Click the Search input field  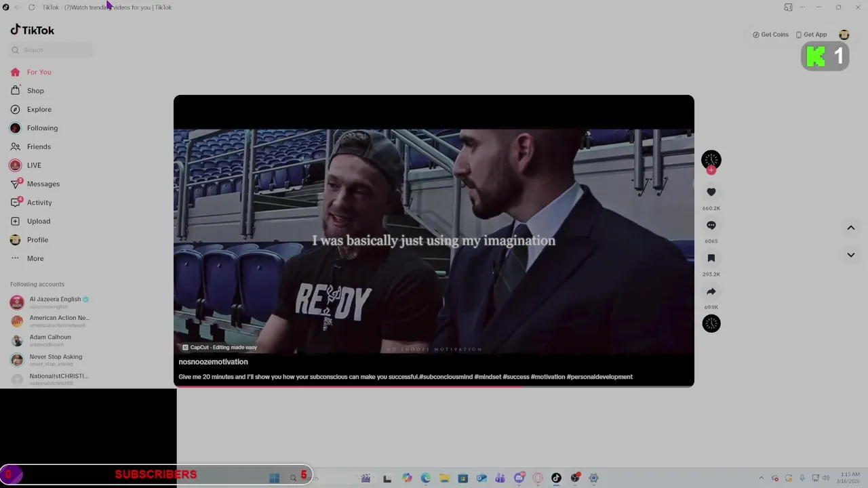52,50
